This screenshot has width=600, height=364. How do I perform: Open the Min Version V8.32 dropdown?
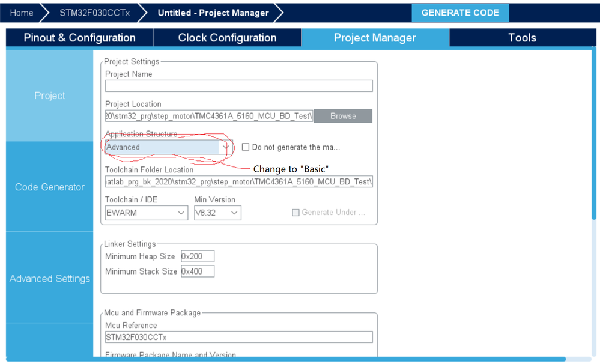coord(217,213)
